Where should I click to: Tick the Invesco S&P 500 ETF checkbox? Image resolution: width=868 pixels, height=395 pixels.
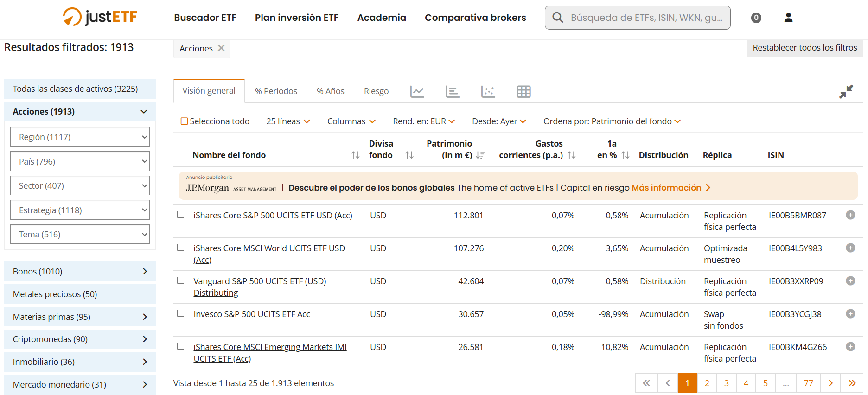click(181, 313)
